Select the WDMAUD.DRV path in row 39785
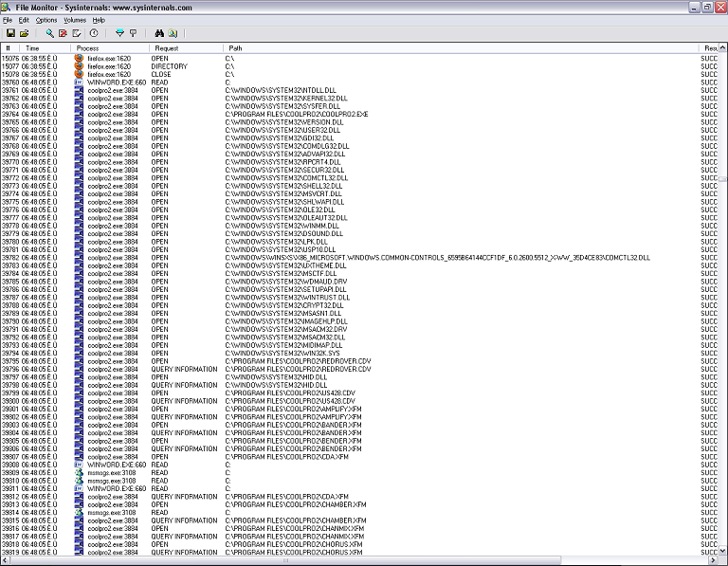Screen dimensions: 728x566 click(286, 282)
